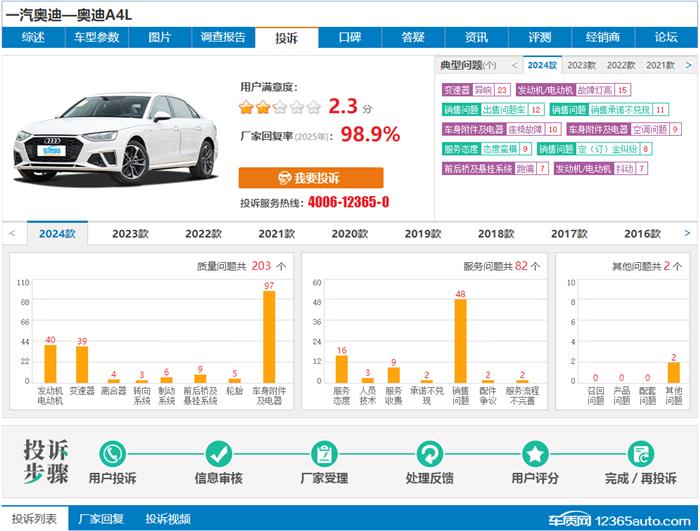This screenshot has height=531, width=700.
Task: Open the 调查报告 tab
Action: tap(223, 38)
